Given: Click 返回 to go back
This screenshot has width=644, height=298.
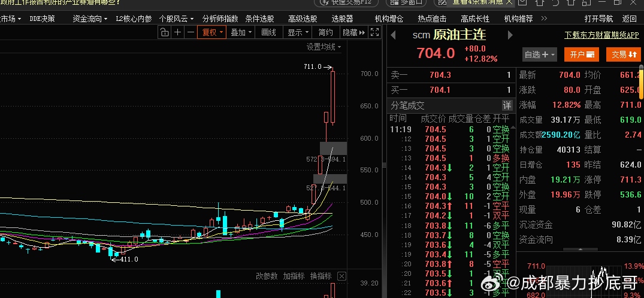Looking at the screenshot, I should (629, 19).
